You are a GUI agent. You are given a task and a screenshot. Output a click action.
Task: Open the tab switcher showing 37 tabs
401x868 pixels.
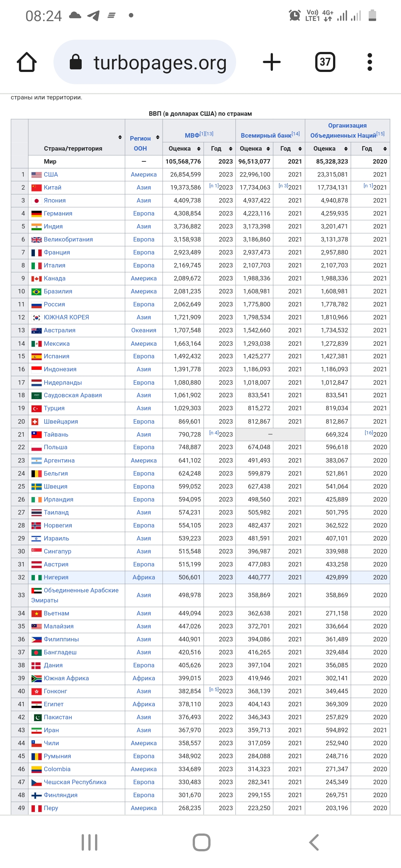pyautogui.click(x=325, y=62)
